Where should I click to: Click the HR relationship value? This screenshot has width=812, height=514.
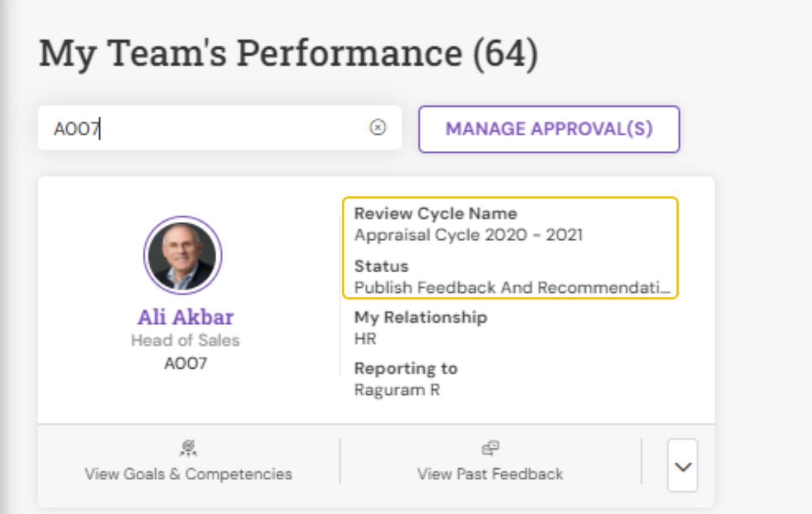[x=365, y=339]
